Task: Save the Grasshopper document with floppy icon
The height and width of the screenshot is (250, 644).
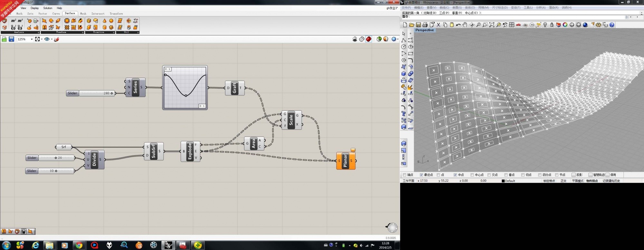Action: pyautogui.click(x=11, y=39)
